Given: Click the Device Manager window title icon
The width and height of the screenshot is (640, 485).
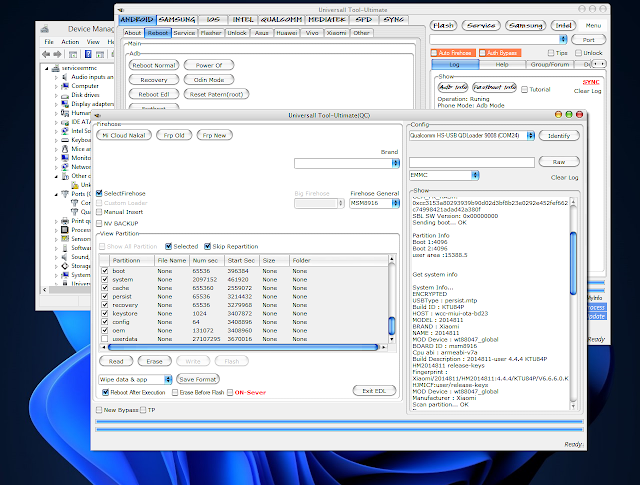Looking at the screenshot, I should tap(45, 29).
